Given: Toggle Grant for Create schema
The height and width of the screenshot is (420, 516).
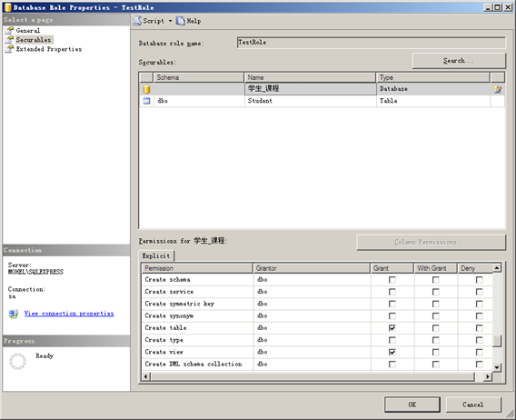Looking at the screenshot, I should click(392, 280).
